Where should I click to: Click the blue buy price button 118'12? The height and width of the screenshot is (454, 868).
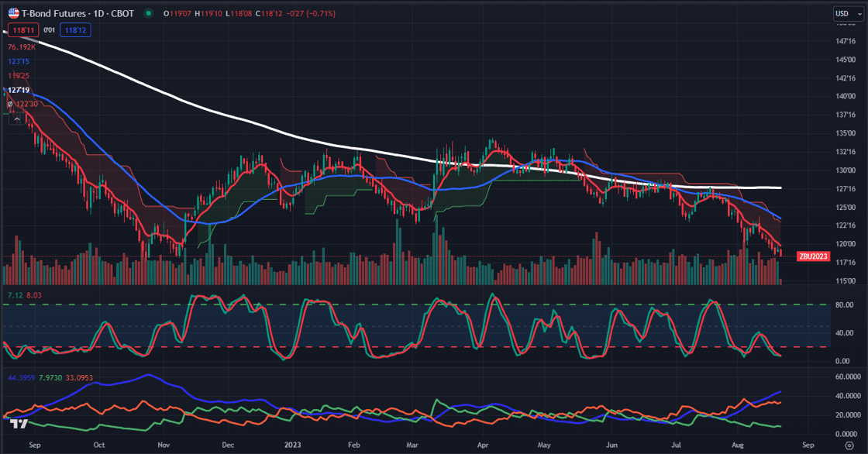(75, 30)
